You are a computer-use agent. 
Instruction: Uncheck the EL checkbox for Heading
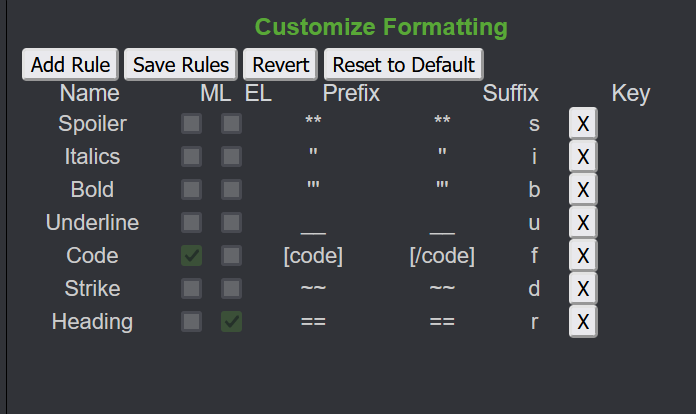tap(231, 322)
